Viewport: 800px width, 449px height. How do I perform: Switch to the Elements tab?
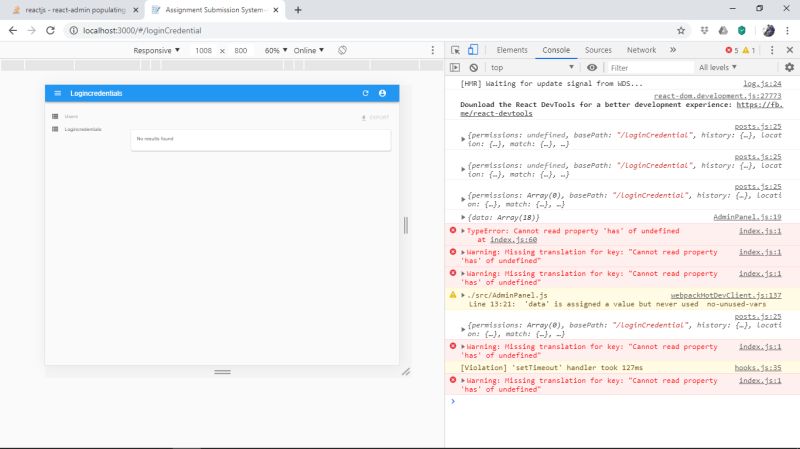pyautogui.click(x=512, y=50)
